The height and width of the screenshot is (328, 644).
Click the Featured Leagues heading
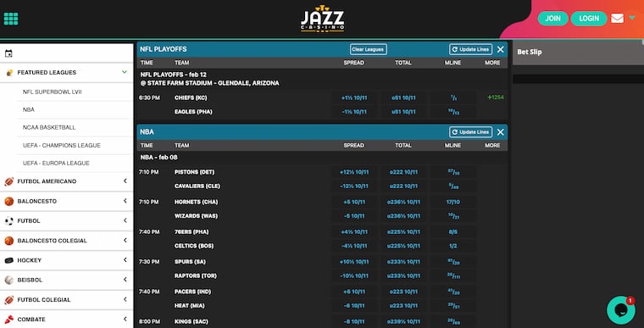pyautogui.click(x=47, y=72)
